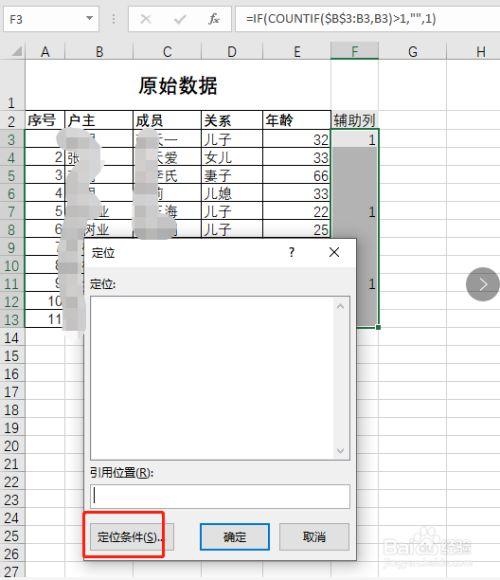Select sequence number cell 10

click(45, 301)
